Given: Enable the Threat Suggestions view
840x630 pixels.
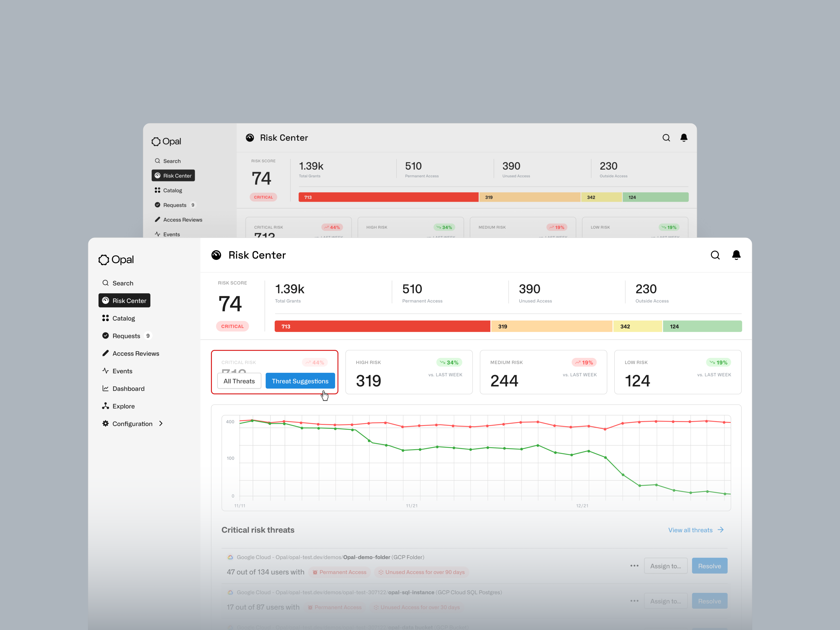Looking at the screenshot, I should (300, 381).
